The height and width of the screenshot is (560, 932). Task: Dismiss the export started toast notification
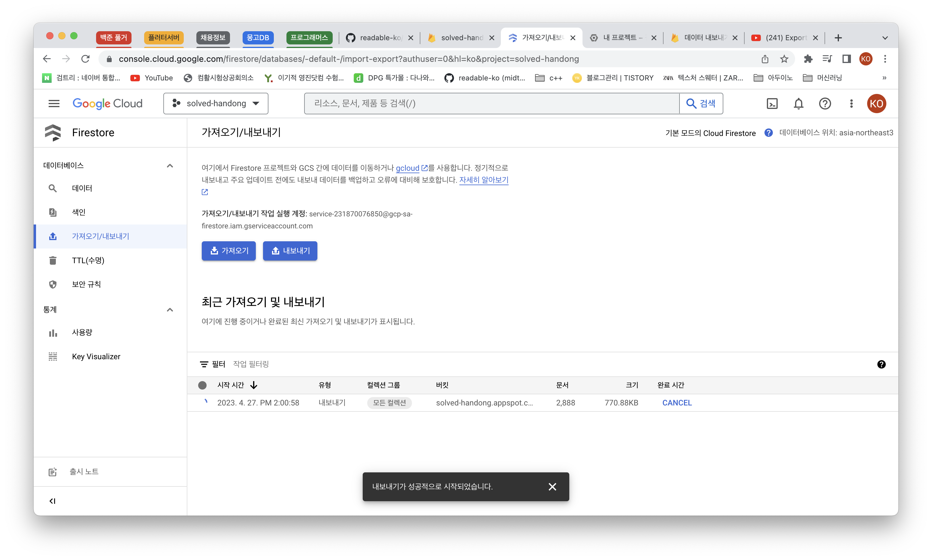pyautogui.click(x=552, y=487)
